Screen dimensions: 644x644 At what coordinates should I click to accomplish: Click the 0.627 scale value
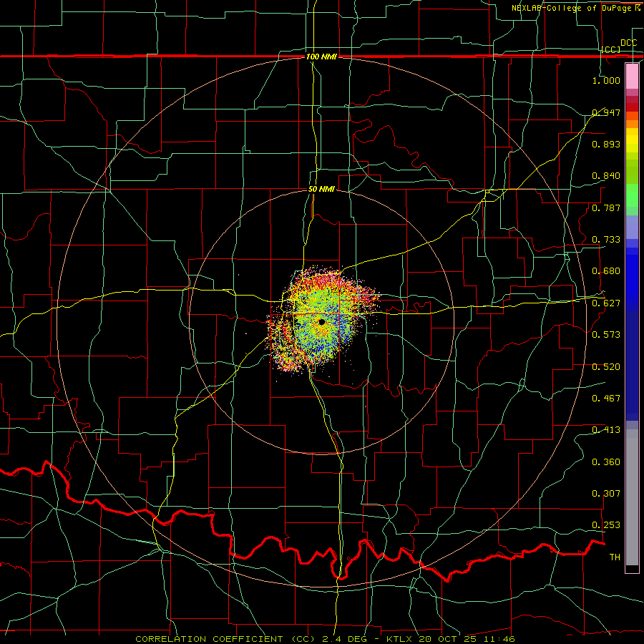pos(606,303)
